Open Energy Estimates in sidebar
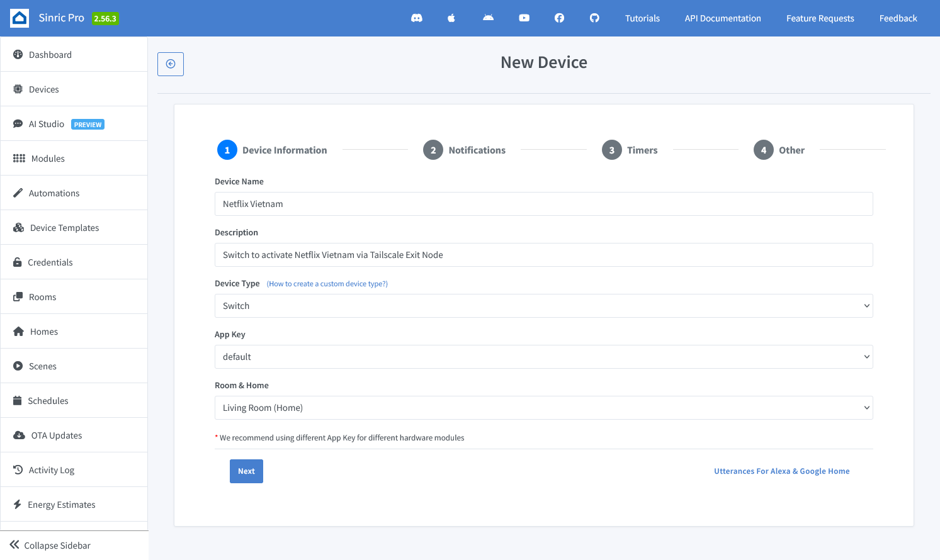Viewport: 940px width, 560px height. tap(74, 505)
